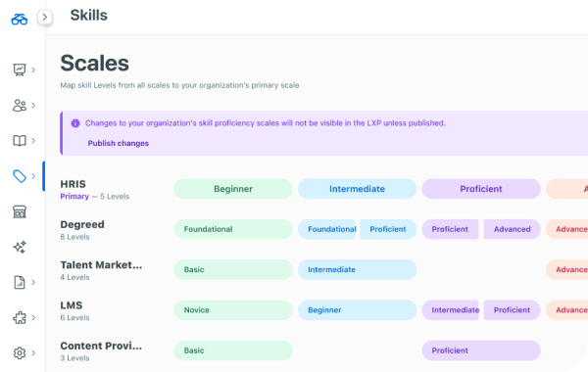Click the Degreed Proficient pill in blue column
Screen dimensions: 588x372
click(x=388, y=229)
